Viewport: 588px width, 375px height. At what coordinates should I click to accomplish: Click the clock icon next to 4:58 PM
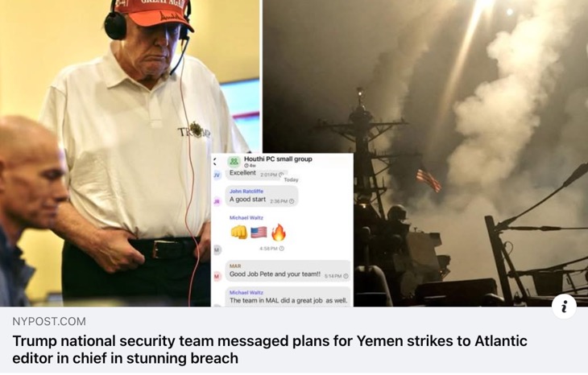pos(282,249)
